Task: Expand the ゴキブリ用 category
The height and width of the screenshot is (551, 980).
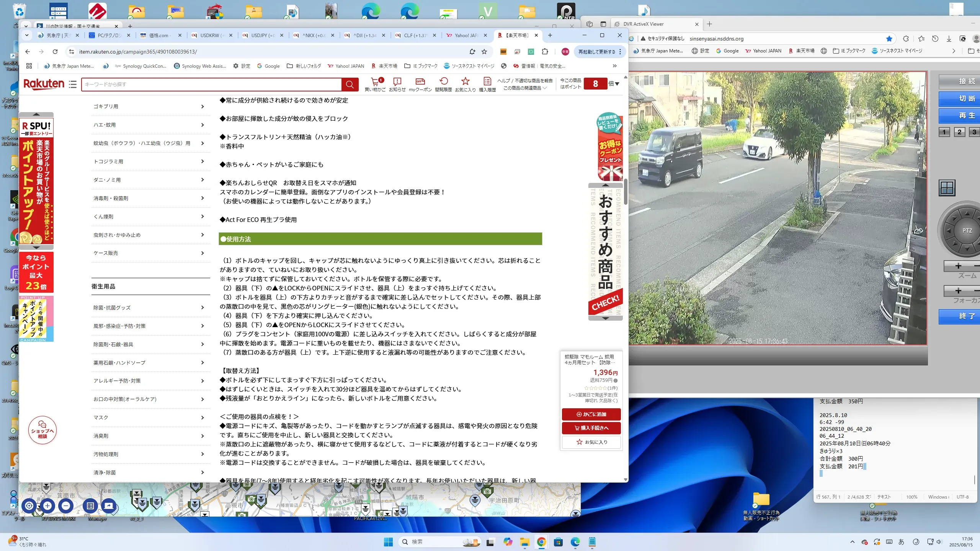Action: tap(150, 106)
